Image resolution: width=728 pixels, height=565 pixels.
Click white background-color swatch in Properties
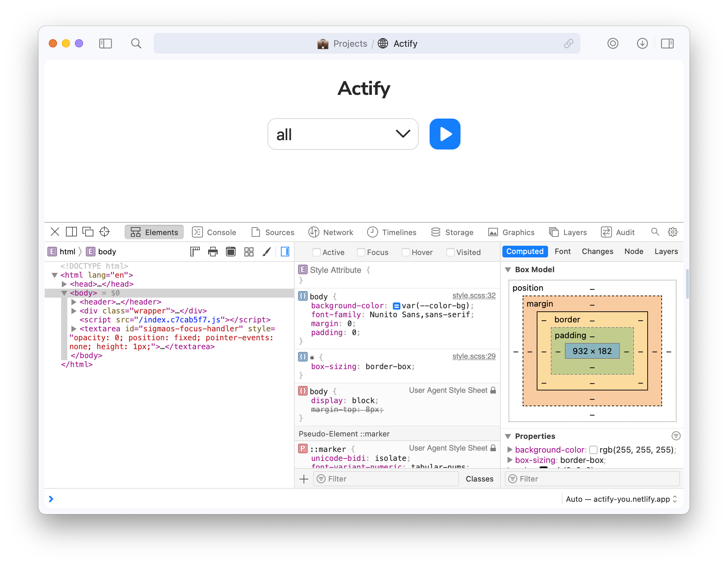click(593, 450)
